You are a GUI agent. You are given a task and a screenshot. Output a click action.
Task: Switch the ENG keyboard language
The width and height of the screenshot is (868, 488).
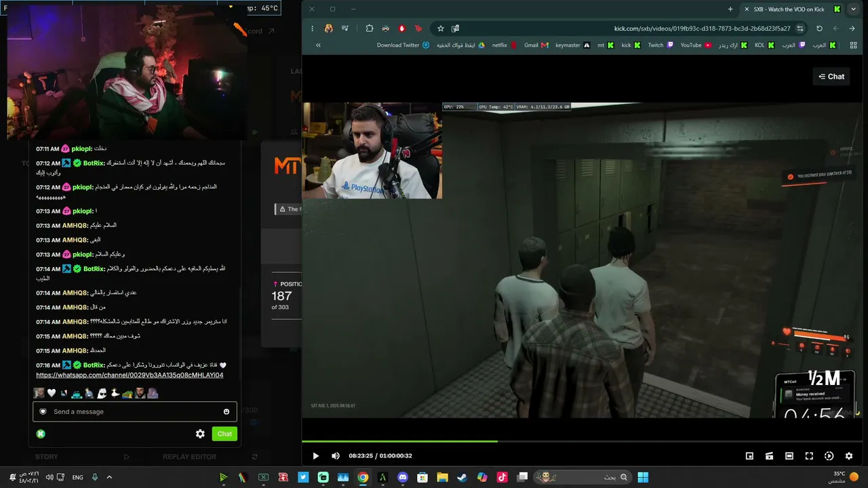[77, 477]
